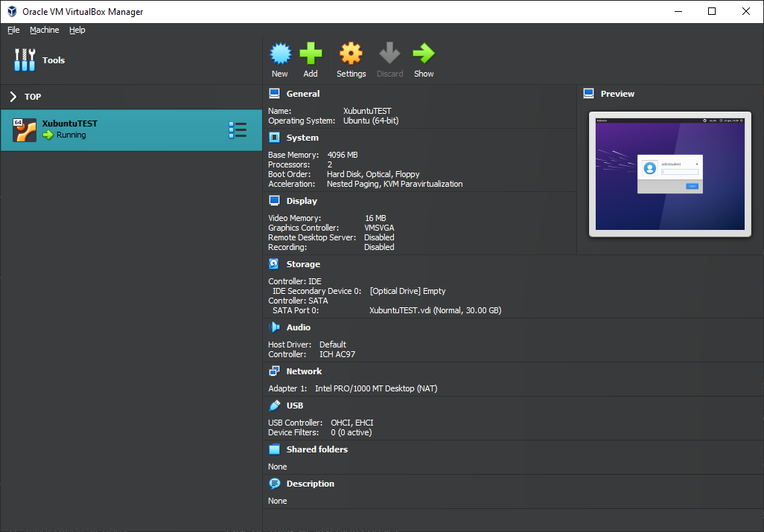
Task: Open the Description heading link
Action: click(311, 484)
